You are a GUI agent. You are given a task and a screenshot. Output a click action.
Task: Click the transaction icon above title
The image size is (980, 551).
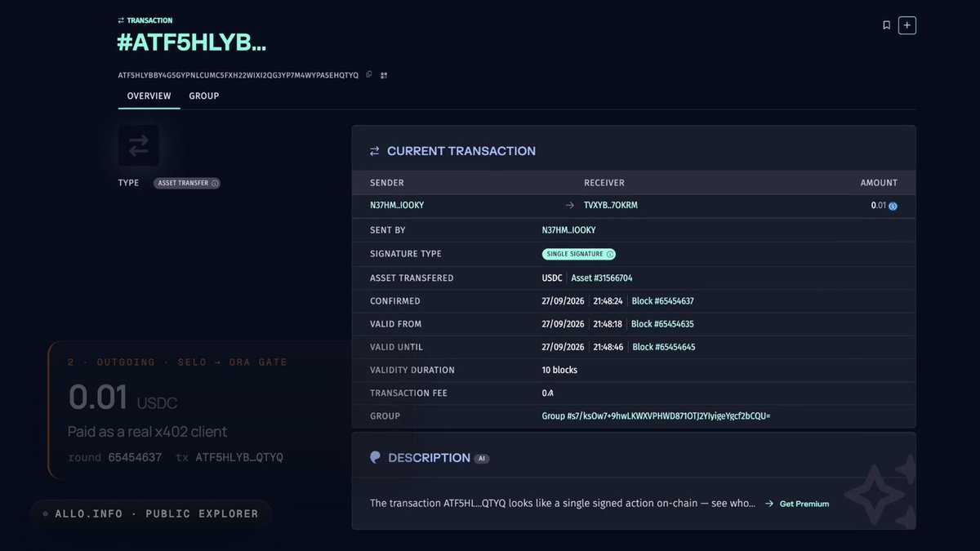tap(122, 20)
